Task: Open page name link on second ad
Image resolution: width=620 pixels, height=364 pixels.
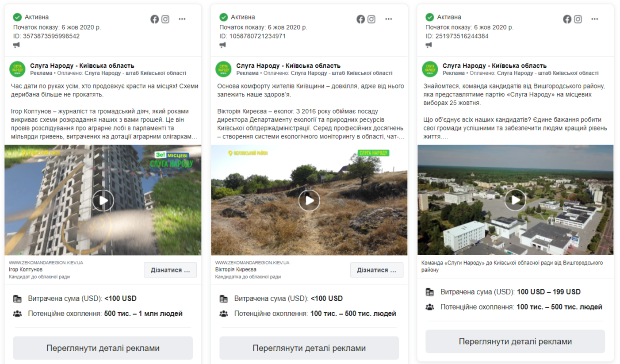Action: pos(288,66)
